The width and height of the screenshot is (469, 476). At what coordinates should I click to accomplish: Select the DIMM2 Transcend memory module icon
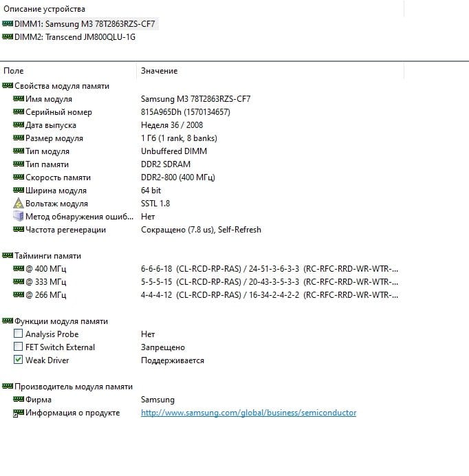[8, 36]
